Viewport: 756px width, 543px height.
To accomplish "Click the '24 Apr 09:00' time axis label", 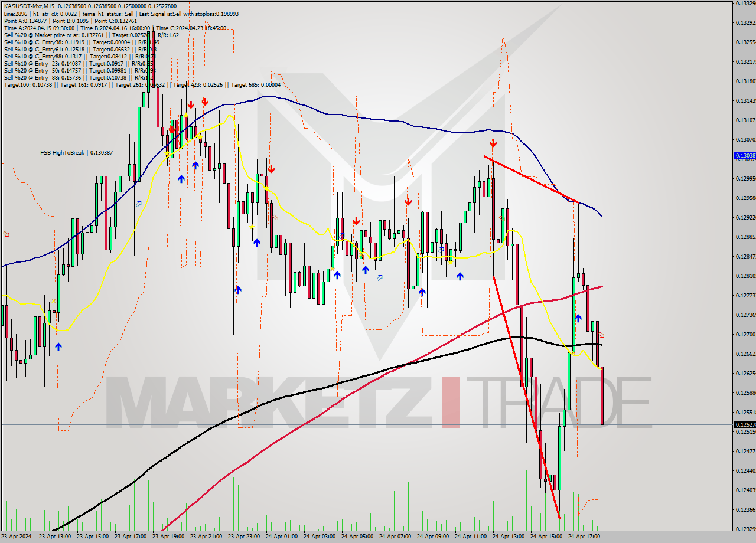I will point(433,537).
